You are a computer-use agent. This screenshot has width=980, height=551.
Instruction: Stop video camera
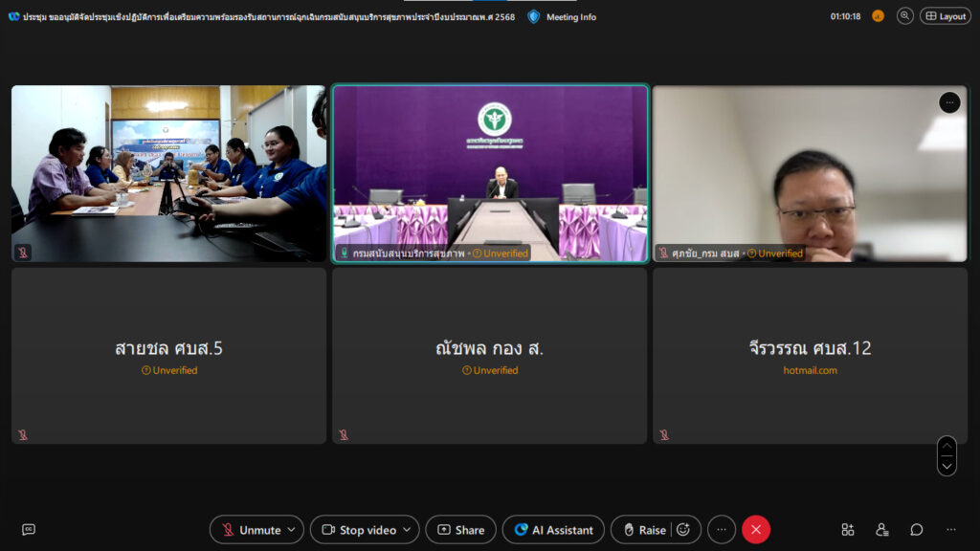click(x=357, y=530)
